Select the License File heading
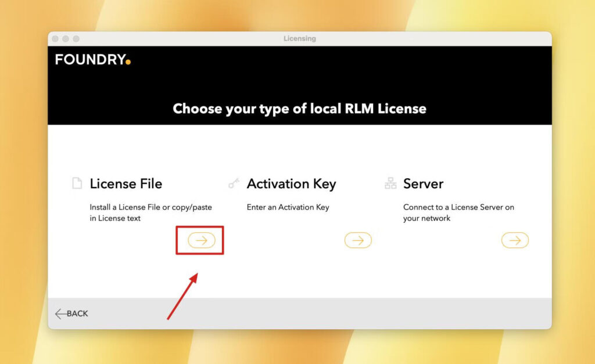The height and width of the screenshot is (364, 595). pyautogui.click(x=126, y=183)
